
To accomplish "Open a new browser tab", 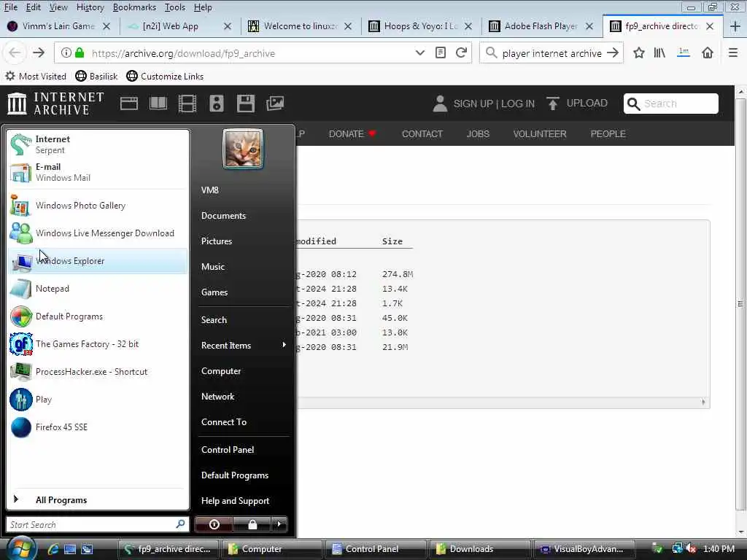I will (x=735, y=26).
